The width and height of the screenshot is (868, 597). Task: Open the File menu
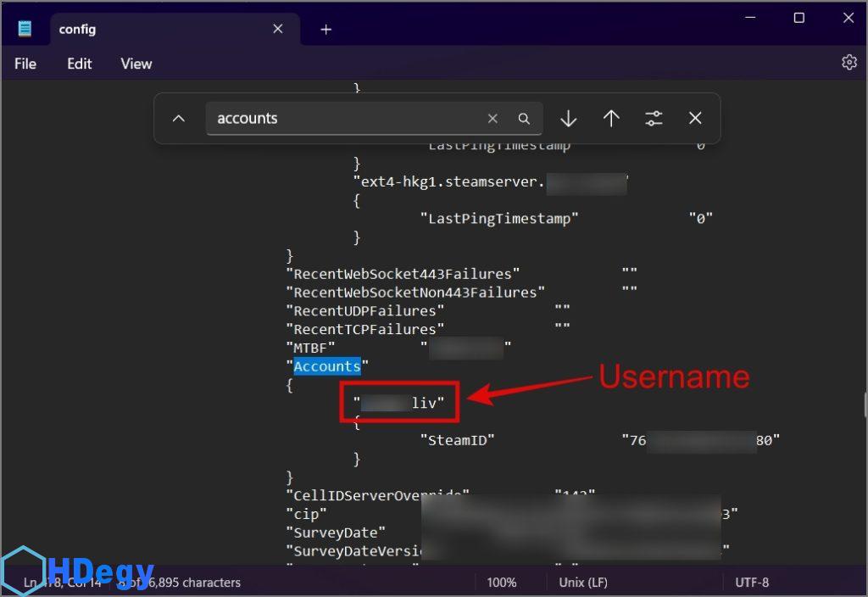tap(25, 64)
